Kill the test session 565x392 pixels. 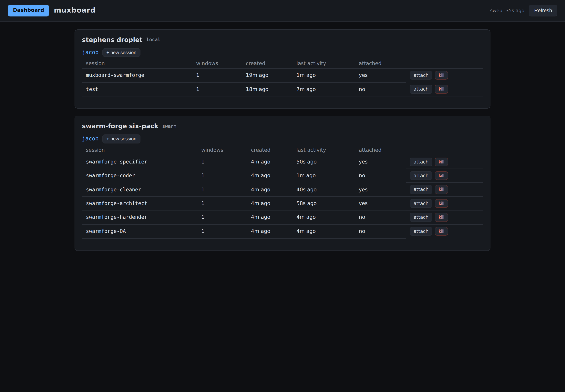click(x=441, y=89)
